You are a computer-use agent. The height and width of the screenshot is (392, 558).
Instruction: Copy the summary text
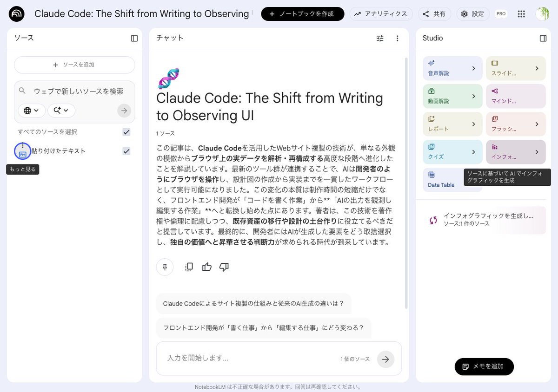(x=189, y=267)
